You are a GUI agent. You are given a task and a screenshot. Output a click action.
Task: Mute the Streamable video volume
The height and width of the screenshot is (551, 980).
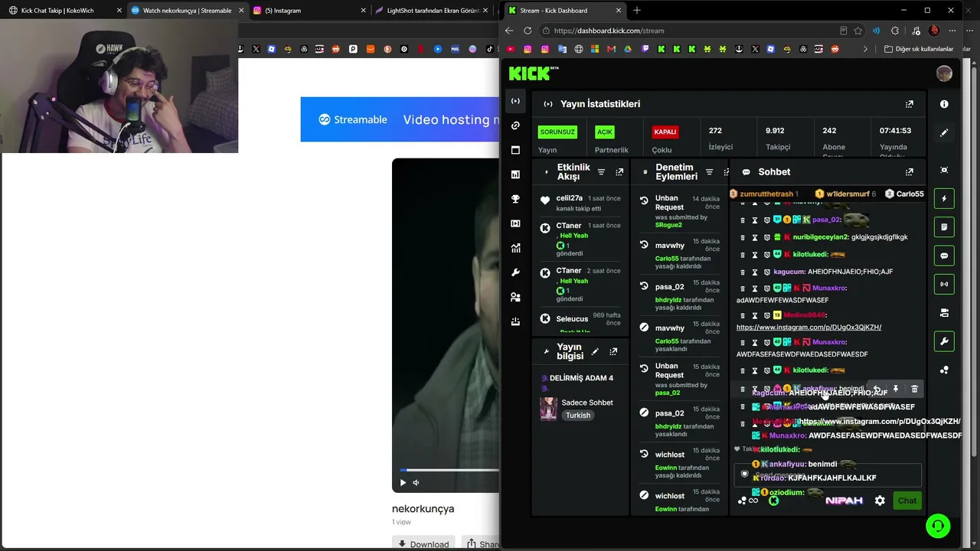[x=416, y=483]
